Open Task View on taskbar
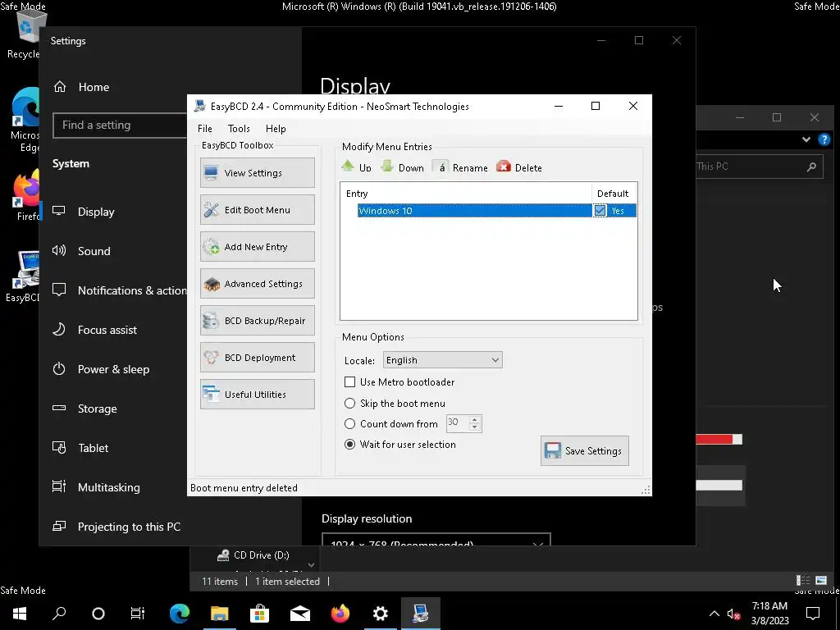The height and width of the screenshot is (630, 840). (138, 613)
